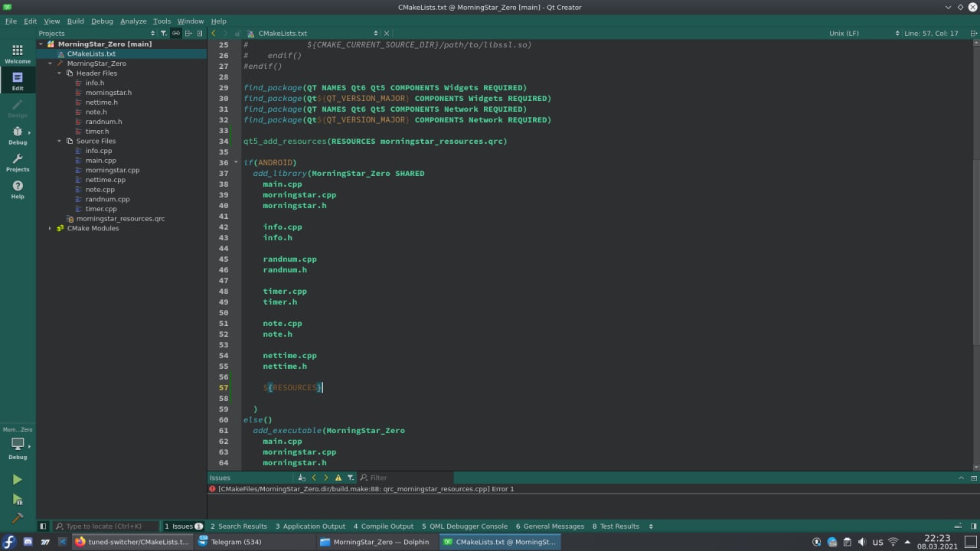Click the green Run button
Image resolution: width=980 pixels, height=551 pixels.
[17, 480]
